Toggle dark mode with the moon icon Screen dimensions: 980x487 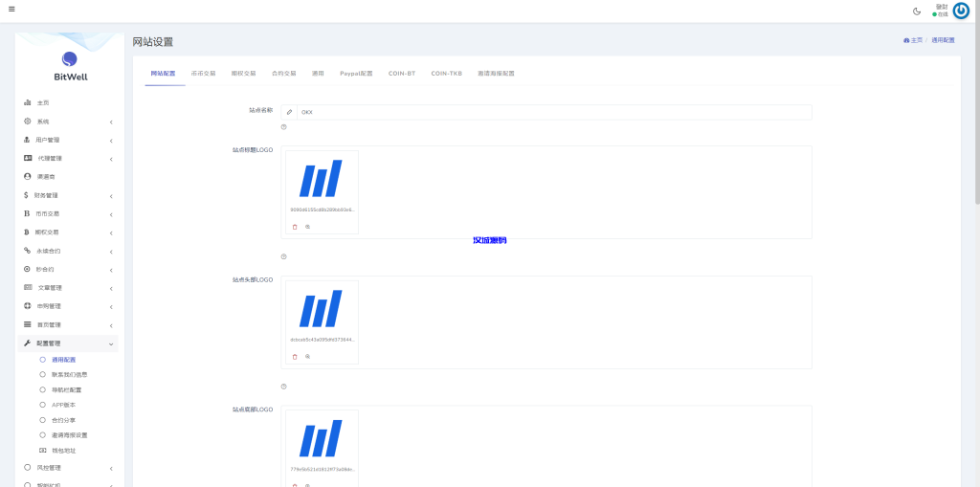[x=917, y=11]
